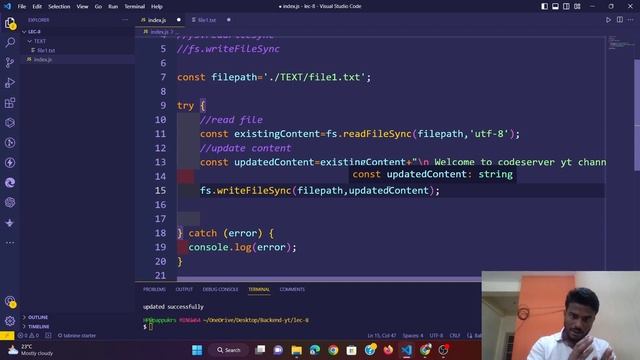This screenshot has width=640, height=360.
Task: Click the taskbar Search box
Action: point(229,350)
